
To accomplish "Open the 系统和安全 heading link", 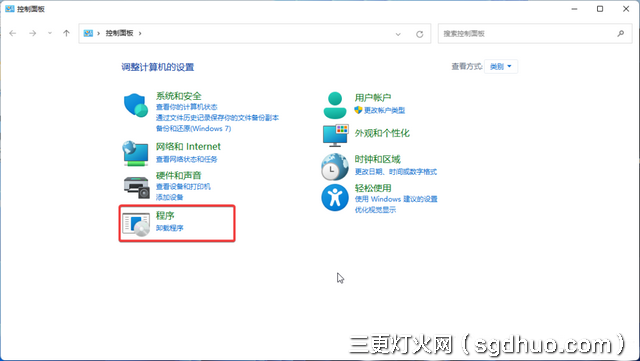I will pos(179,96).
